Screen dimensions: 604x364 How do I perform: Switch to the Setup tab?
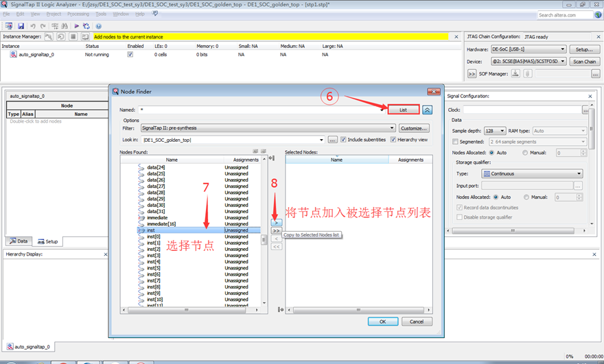48,242
